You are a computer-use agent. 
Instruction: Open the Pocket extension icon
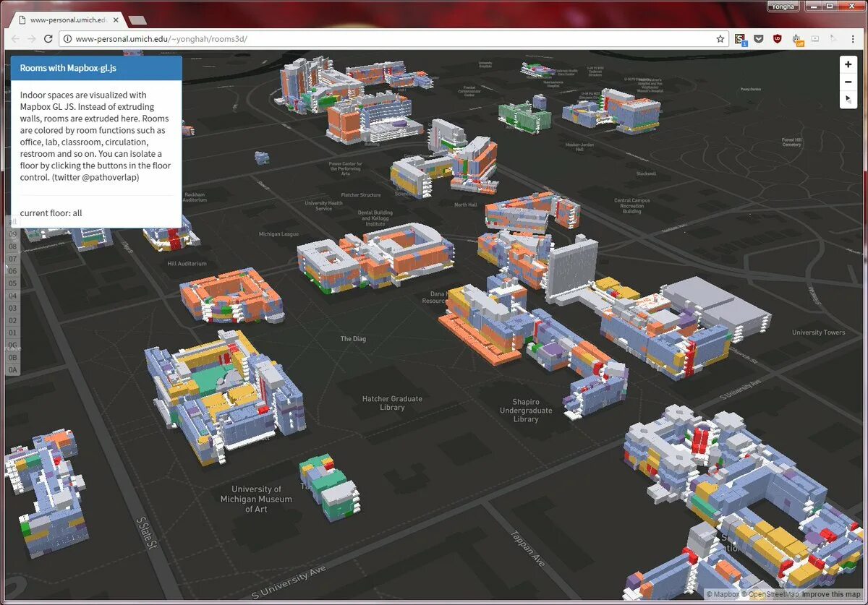[759, 39]
